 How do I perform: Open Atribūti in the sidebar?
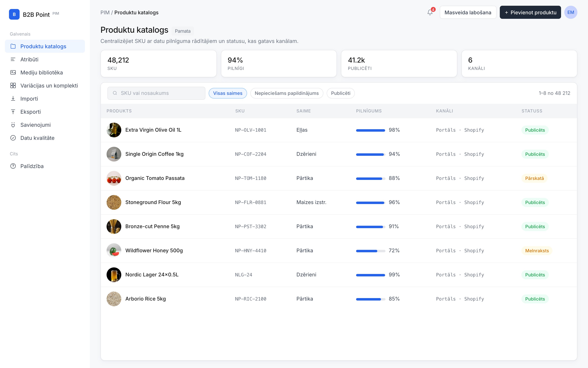pos(45,59)
